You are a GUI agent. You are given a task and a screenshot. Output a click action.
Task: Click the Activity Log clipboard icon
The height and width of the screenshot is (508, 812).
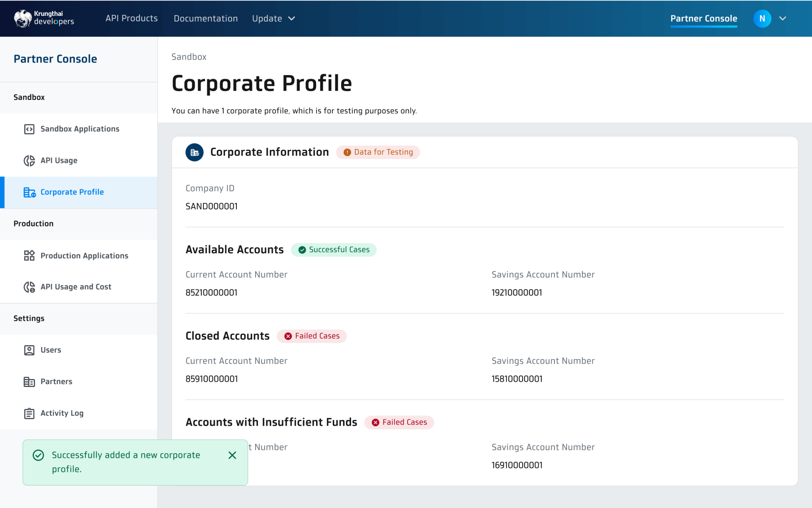click(29, 413)
